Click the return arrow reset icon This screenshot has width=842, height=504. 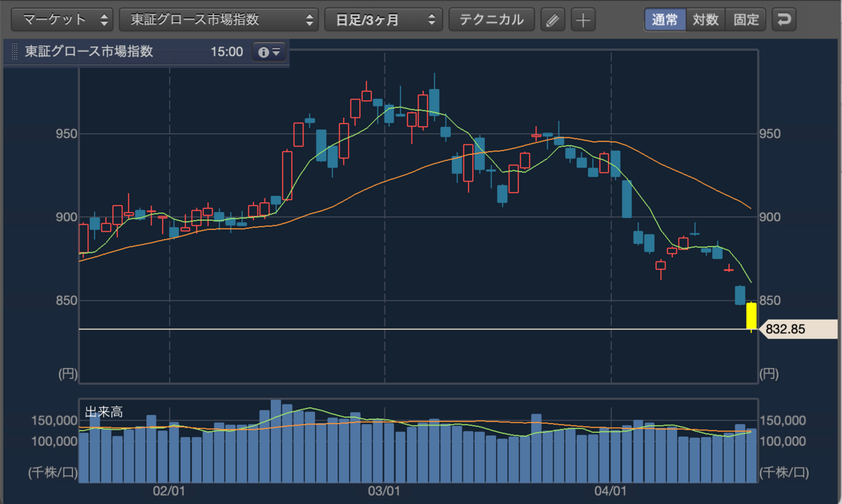coord(784,20)
